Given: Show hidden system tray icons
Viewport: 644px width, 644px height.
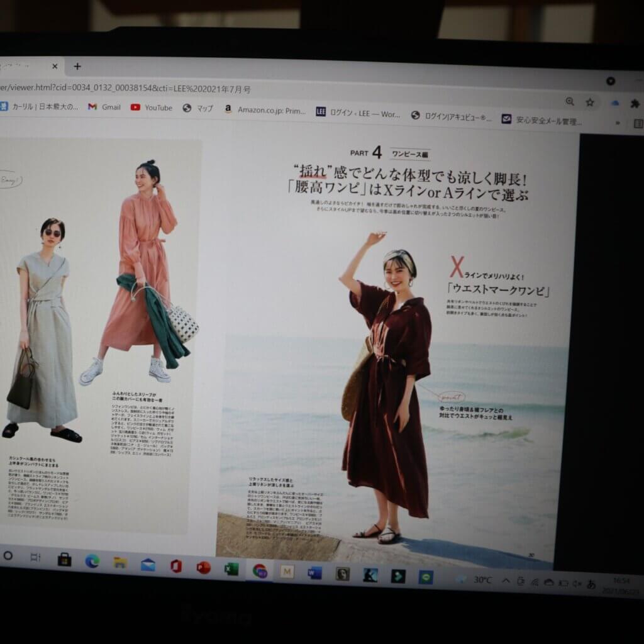Looking at the screenshot, I should [506, 580].
